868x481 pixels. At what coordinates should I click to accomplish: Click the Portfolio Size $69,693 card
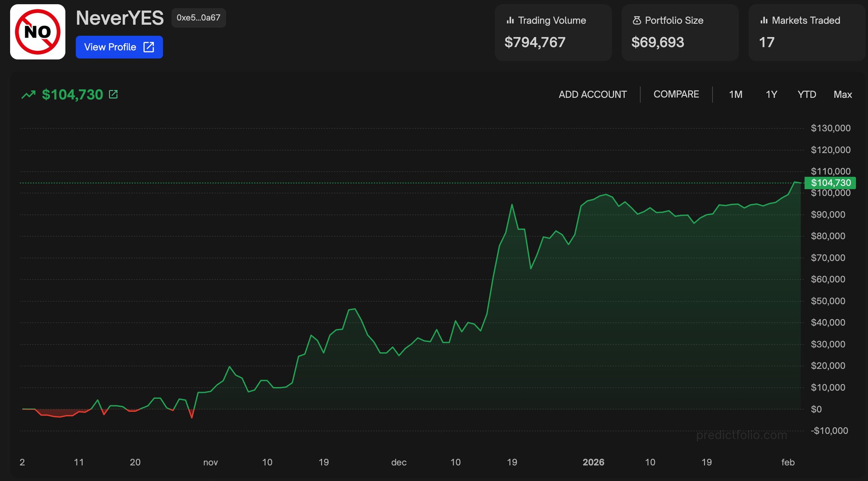coord(680,33)
